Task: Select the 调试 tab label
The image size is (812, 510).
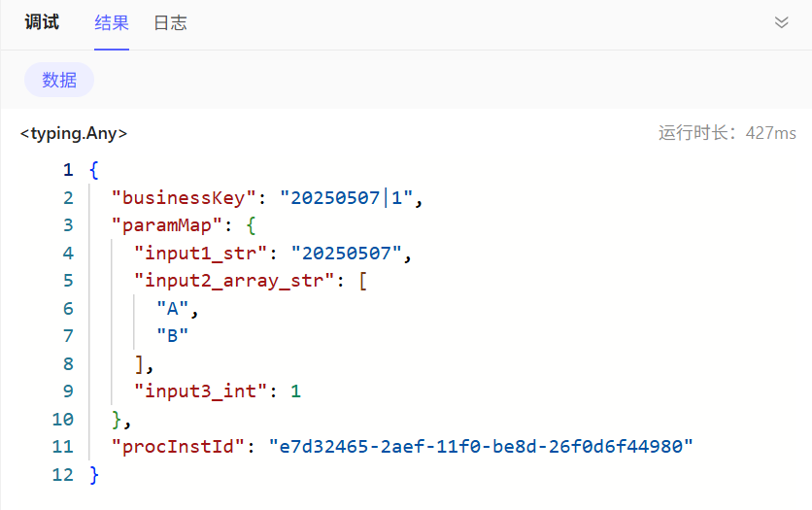Action: (x=42, y=22)
